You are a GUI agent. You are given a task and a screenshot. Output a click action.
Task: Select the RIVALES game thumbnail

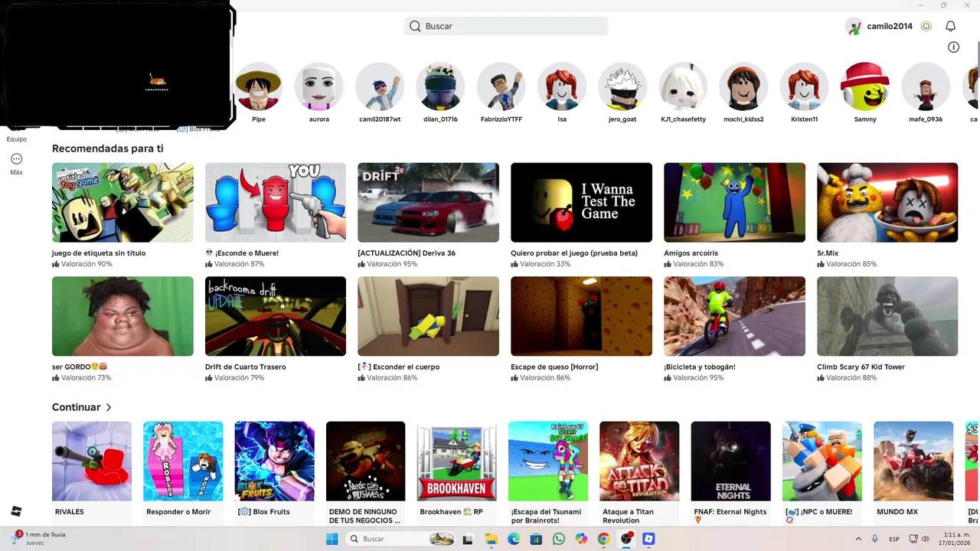click(92, 461)
